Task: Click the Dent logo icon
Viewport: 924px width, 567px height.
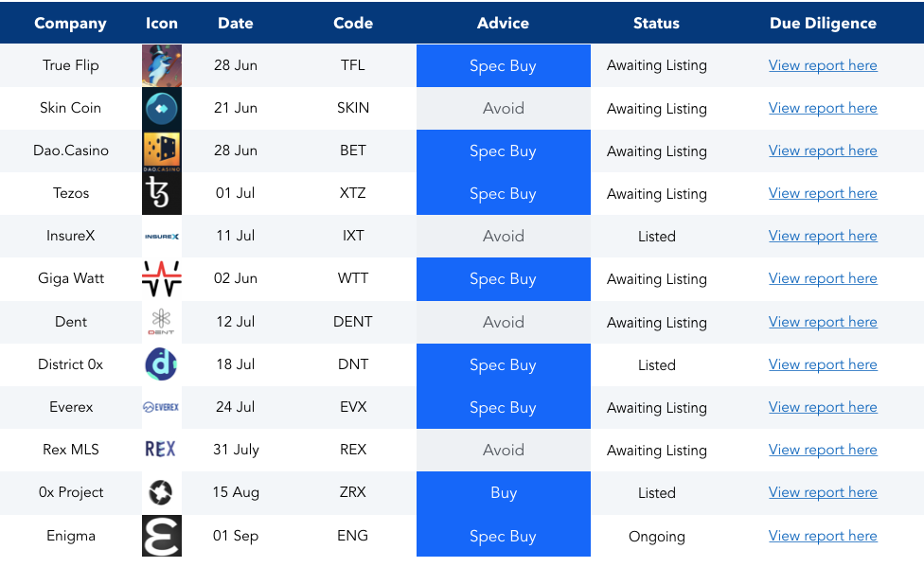Action: point(162,322)
